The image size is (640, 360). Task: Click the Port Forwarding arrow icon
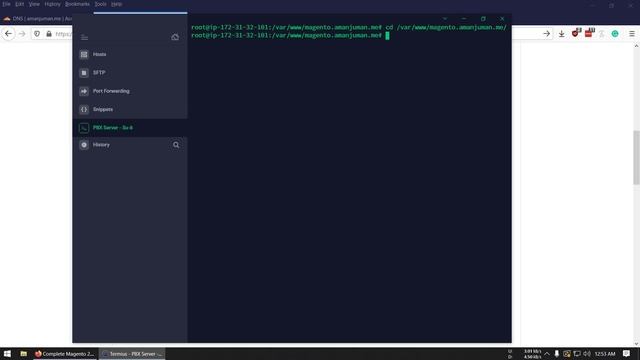[x=84, y=91]
